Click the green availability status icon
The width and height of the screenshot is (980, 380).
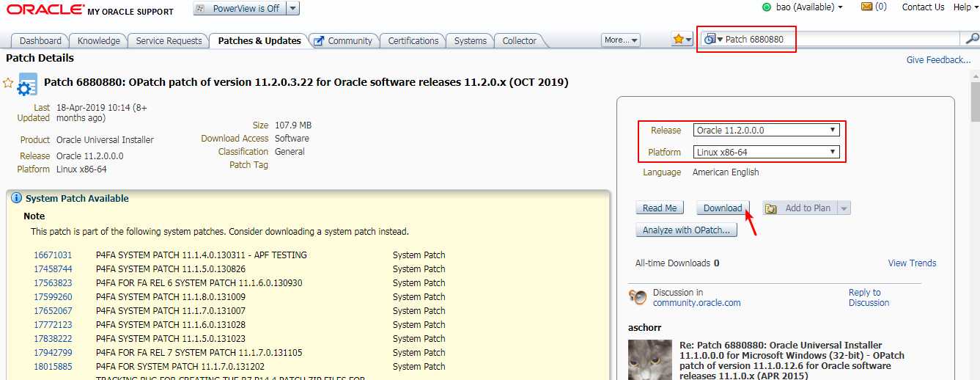(x=767, y=7)
